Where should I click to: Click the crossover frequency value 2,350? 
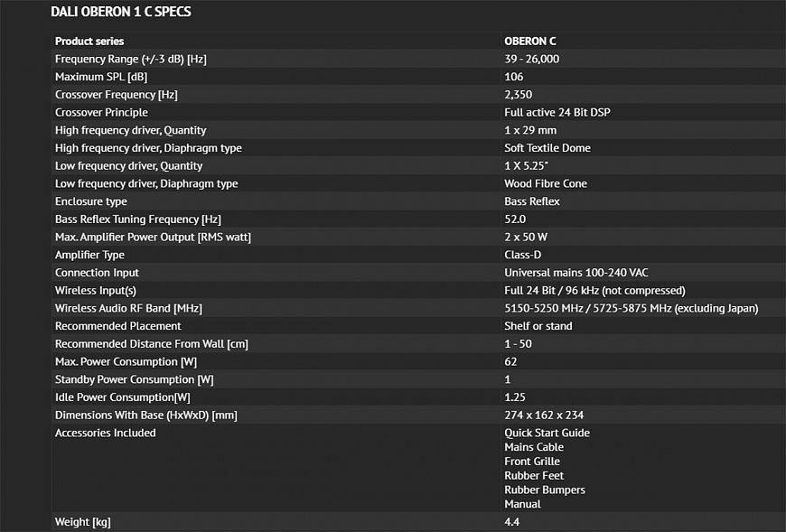(x=518, y=95)
